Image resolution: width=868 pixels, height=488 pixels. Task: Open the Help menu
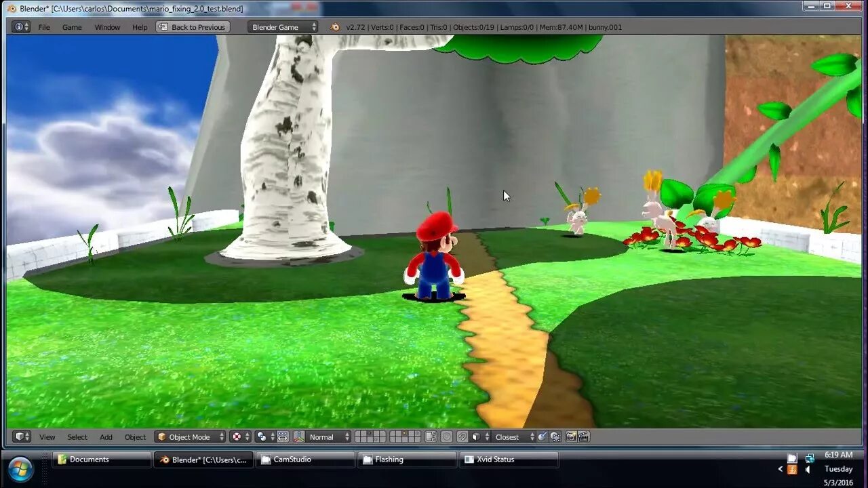coord(140,27)
